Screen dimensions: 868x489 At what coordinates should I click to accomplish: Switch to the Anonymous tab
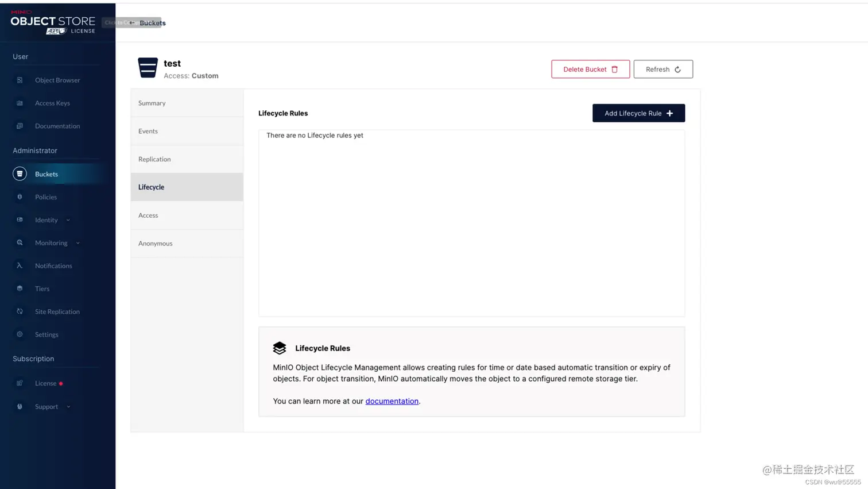click(187, 243)
